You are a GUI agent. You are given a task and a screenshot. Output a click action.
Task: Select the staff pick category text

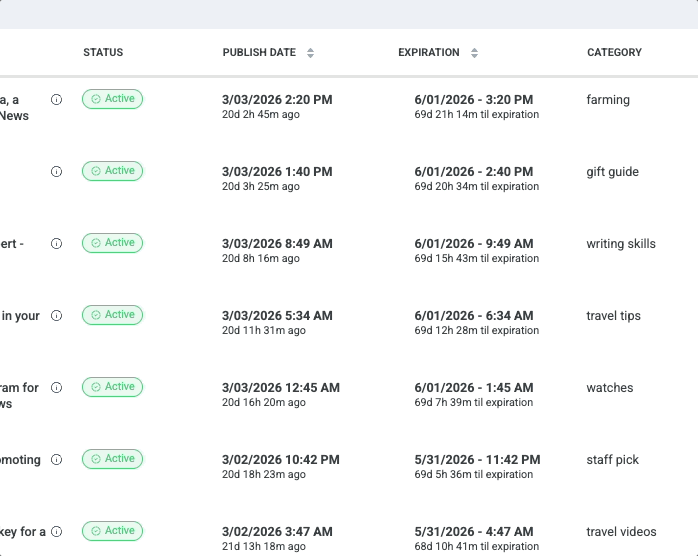[x=612, y=460]
